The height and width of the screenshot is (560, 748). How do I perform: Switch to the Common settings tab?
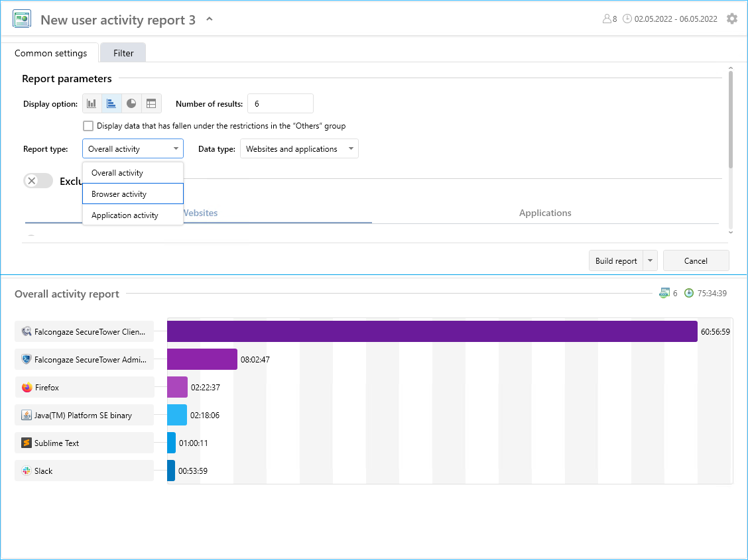tap(50, 53)
